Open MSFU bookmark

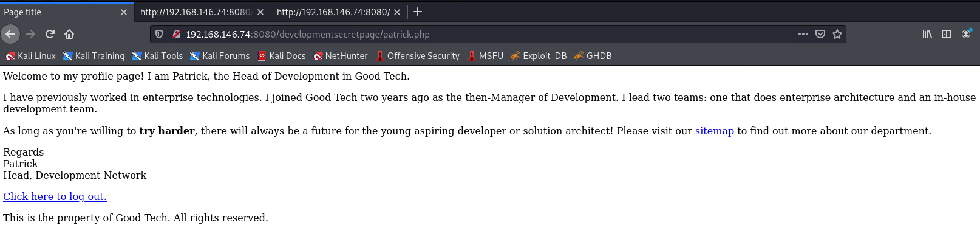(x=485, y=56)
